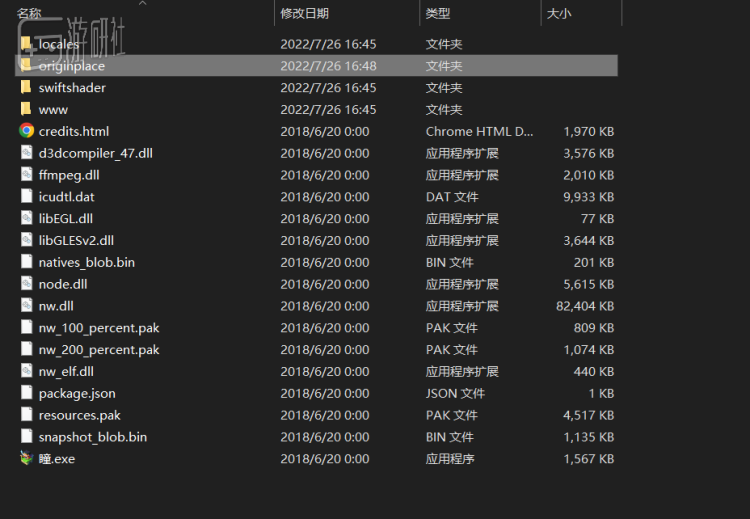
Task: Click the natives_blob.bin file icon
Action: (x=26, y=262)
